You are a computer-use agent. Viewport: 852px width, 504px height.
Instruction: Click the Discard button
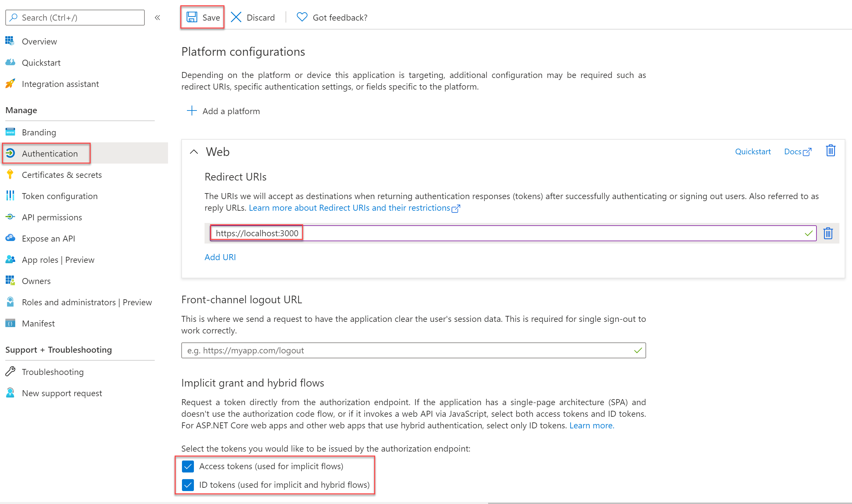[254, 17]
